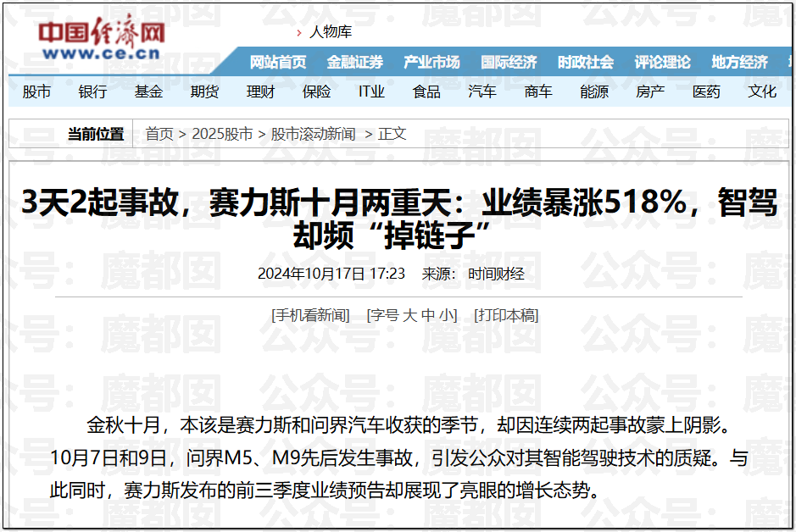Image resolution: width=796 pixels, height=532 pixels.
Task: Go to 网站首页 in the blue navigation bar
Action: click(278, 63)
